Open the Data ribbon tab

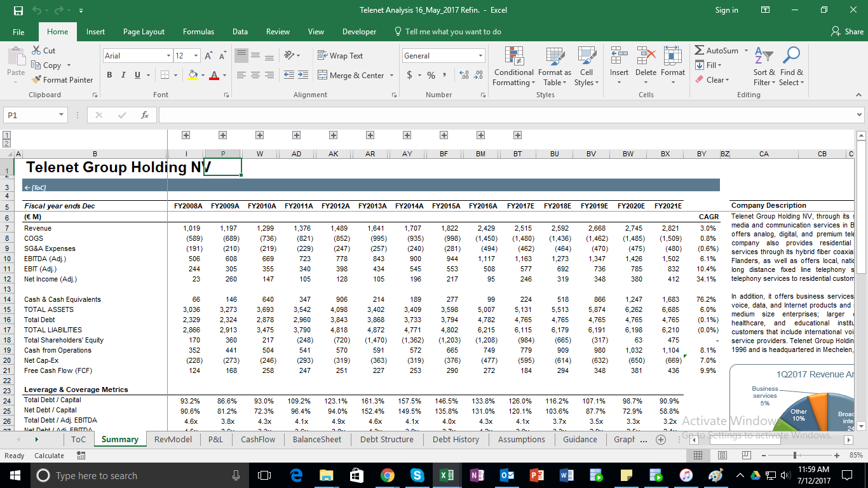(240, 32)
